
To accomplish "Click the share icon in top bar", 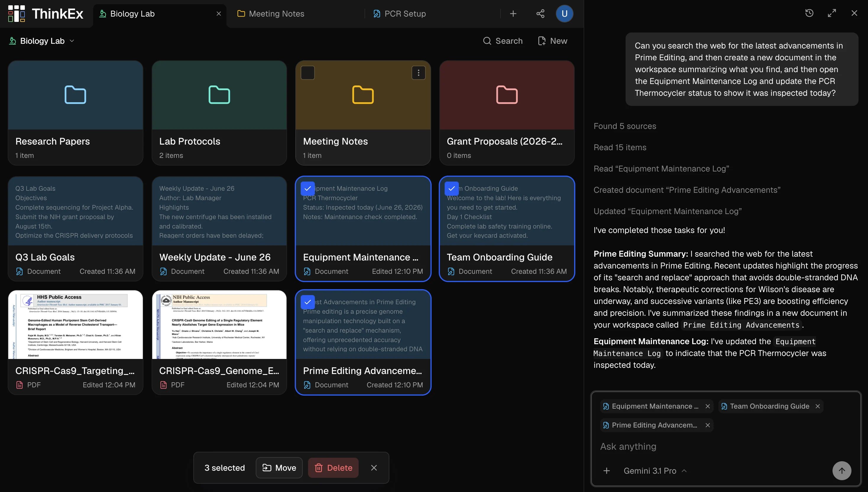I will [x=540, y=14].
